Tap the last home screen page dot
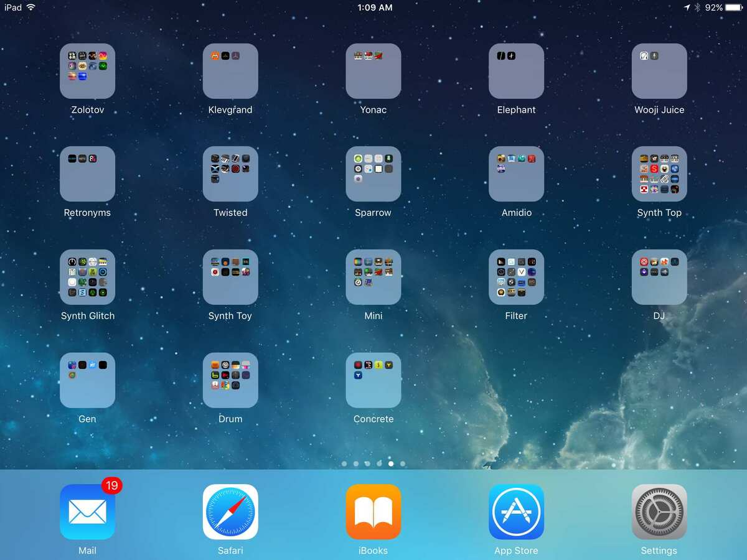 pyautogui.click(x=403, y=464)
